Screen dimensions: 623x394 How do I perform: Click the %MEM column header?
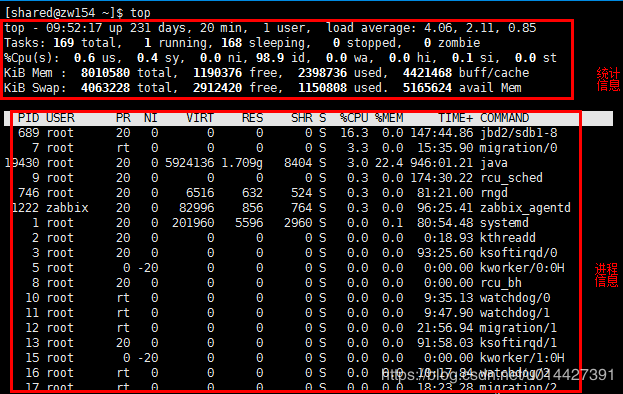click(389, 118)
